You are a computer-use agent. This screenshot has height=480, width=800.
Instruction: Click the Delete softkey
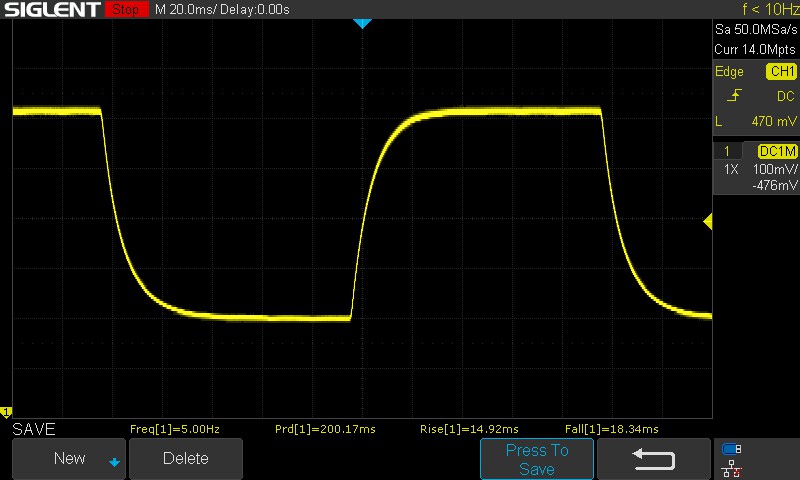click(186, 459)
